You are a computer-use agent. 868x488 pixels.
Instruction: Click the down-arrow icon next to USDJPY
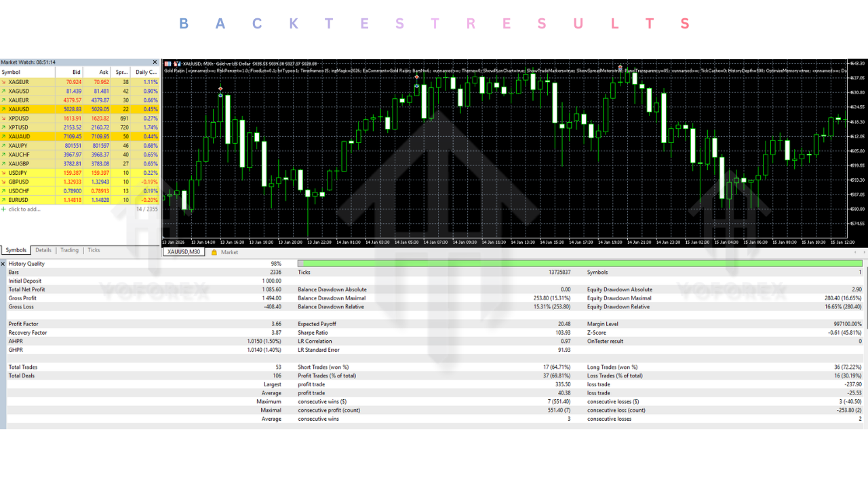4,173
